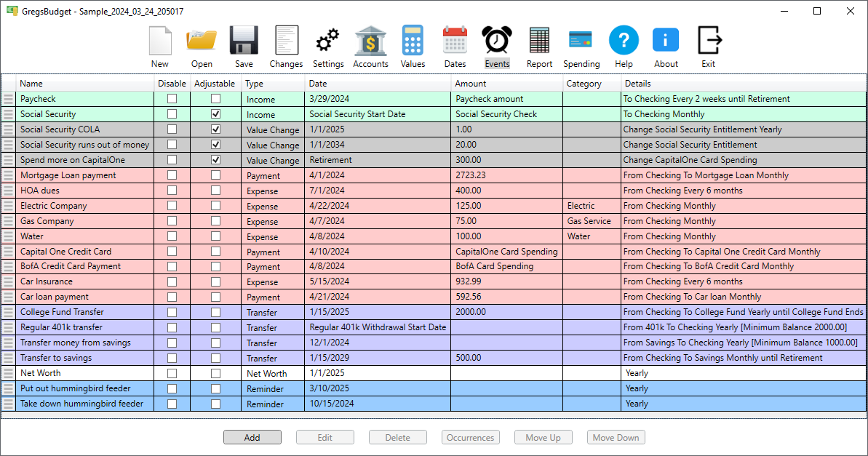868x456 pixels.
Task: Check Adjustable for Car loan payment
Action: (216, 297)
